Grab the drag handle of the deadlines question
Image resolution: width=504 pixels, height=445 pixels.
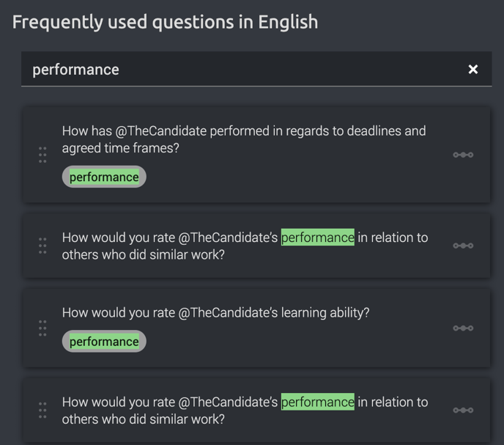(42, 155)
